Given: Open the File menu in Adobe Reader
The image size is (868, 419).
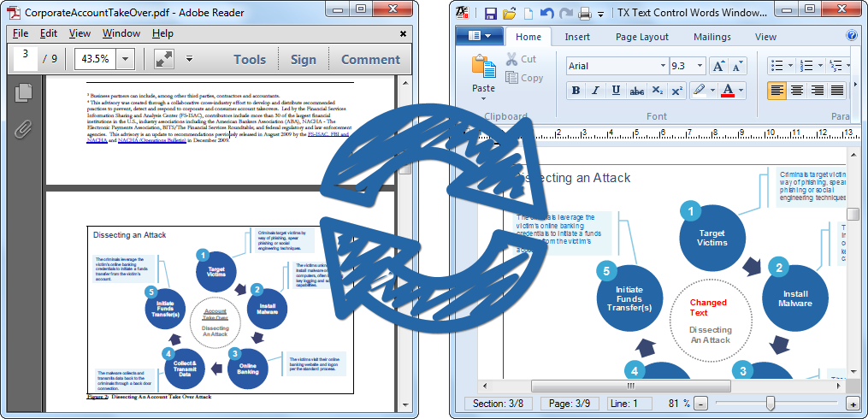Looking at the screenshot, I should tap(21, 33).
